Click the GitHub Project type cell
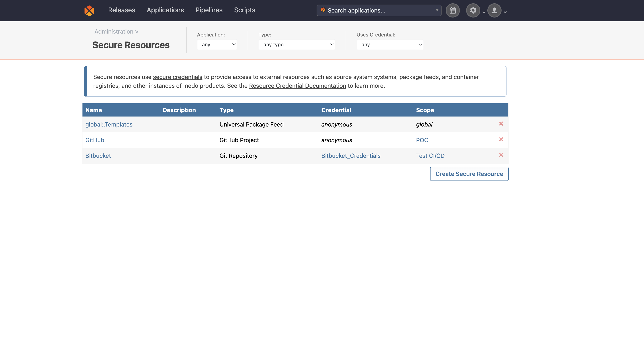Screen dimensions: 644x346 (x=239, y=140)
